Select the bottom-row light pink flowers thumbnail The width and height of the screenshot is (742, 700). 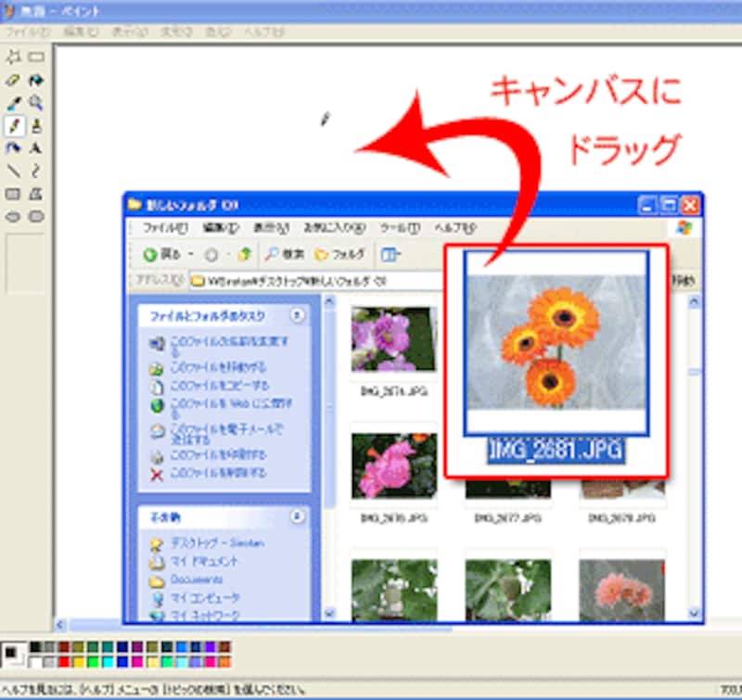pos(621,590)
